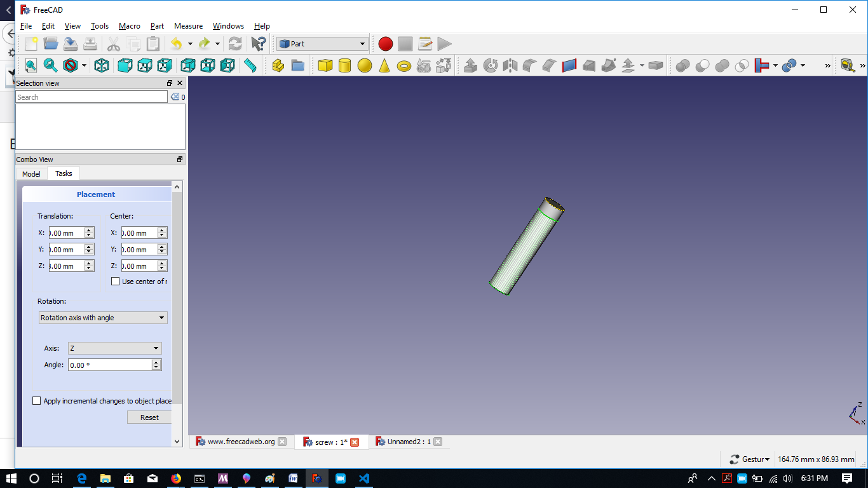Expand the Rotation axis with angle dropdown
Image resolution: width=868 pixels, height=488 pixels.
click(103, 318)
